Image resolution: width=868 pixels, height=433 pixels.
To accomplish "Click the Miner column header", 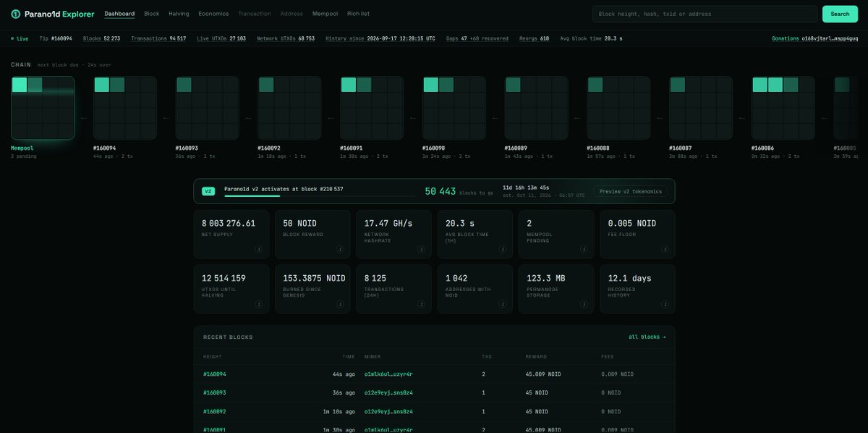I will (372, 356).
